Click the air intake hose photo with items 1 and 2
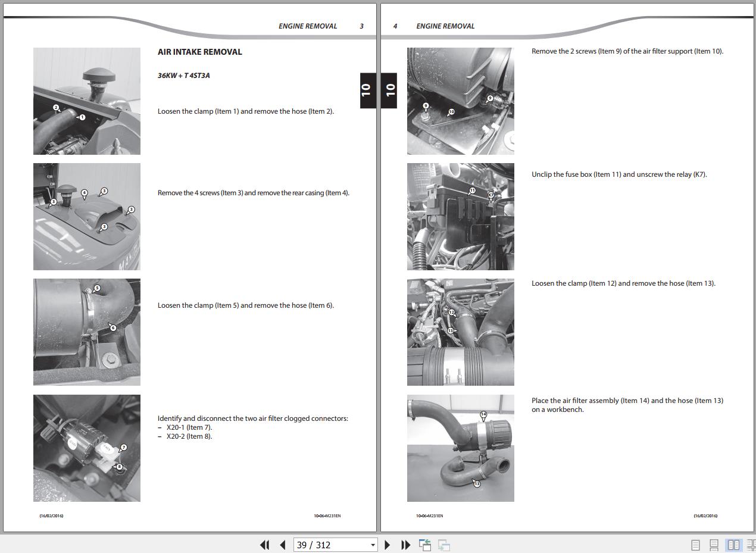 pyautogui.click(x=87, y=101)
